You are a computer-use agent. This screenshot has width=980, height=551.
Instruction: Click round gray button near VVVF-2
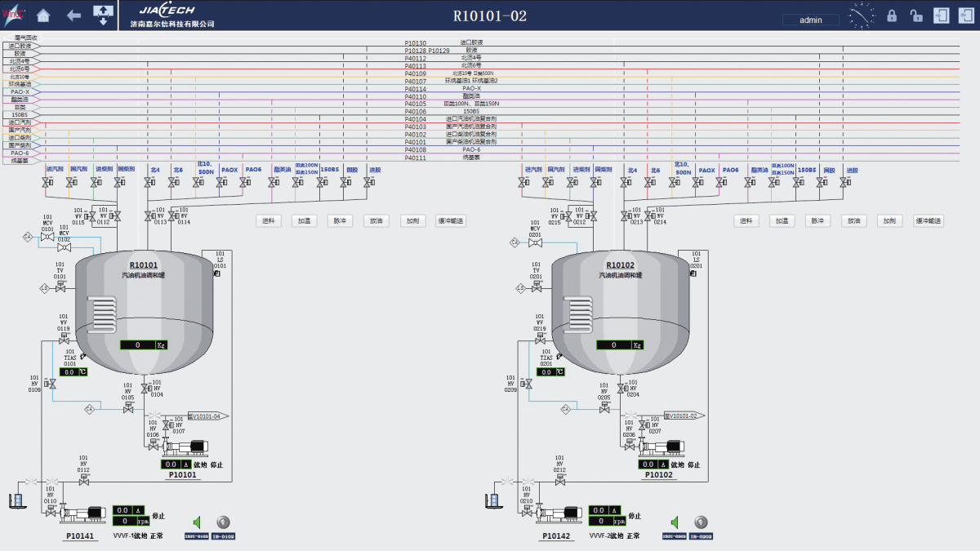[x=700, y=522]
